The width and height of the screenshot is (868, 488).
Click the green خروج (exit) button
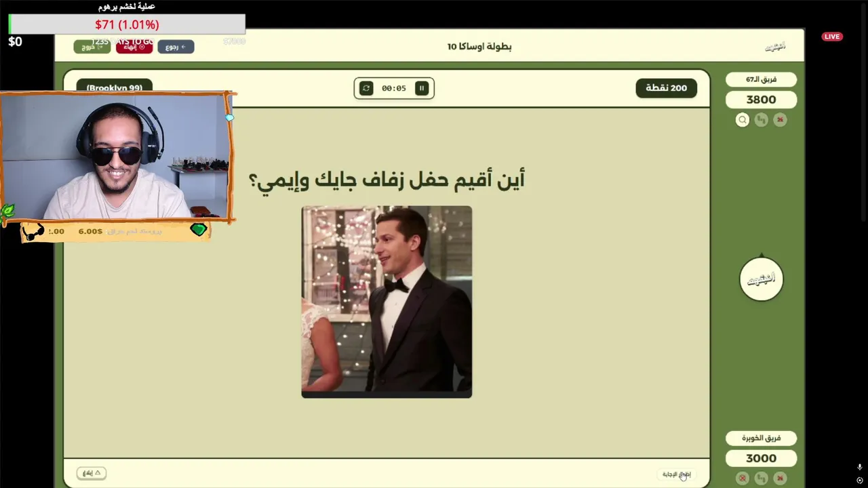click(x=92, y=47)
